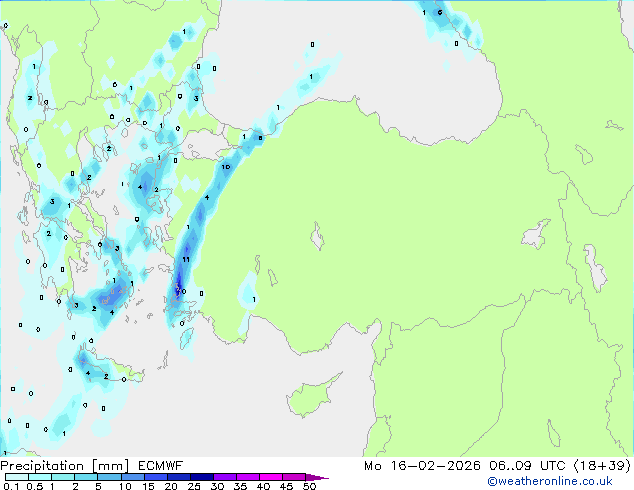Select the legend swatch between 20 and 25
Screen dimensions: 634x490
(x=179, y=477)
